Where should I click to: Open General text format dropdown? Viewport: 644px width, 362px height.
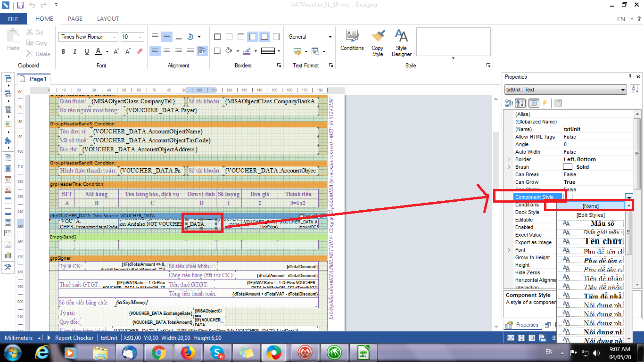click(x=310, y=37)
